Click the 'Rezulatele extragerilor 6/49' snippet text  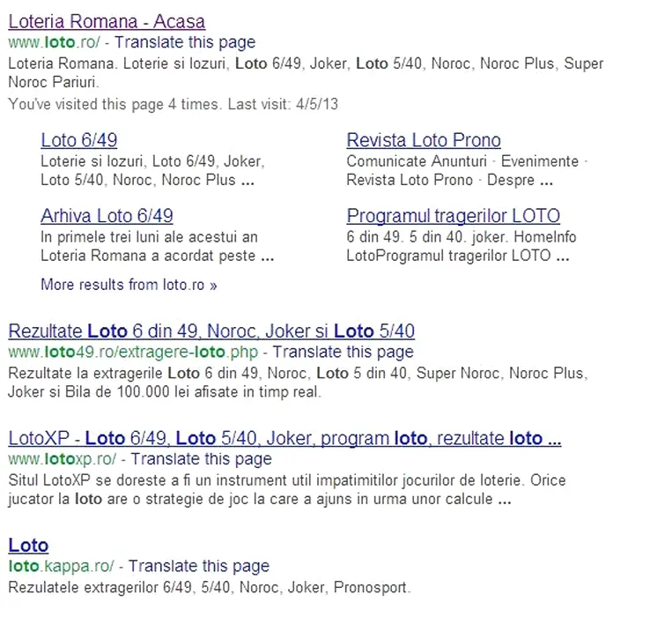(209, 587)
